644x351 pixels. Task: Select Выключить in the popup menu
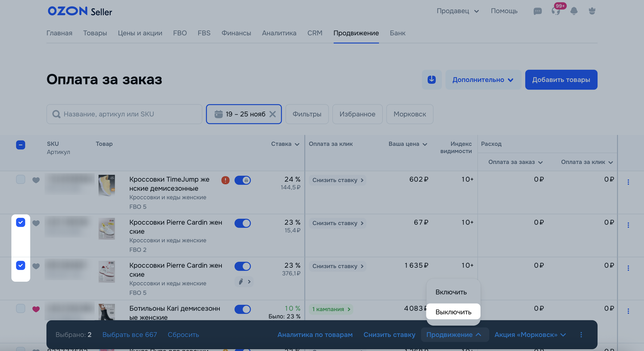(453, 312)
